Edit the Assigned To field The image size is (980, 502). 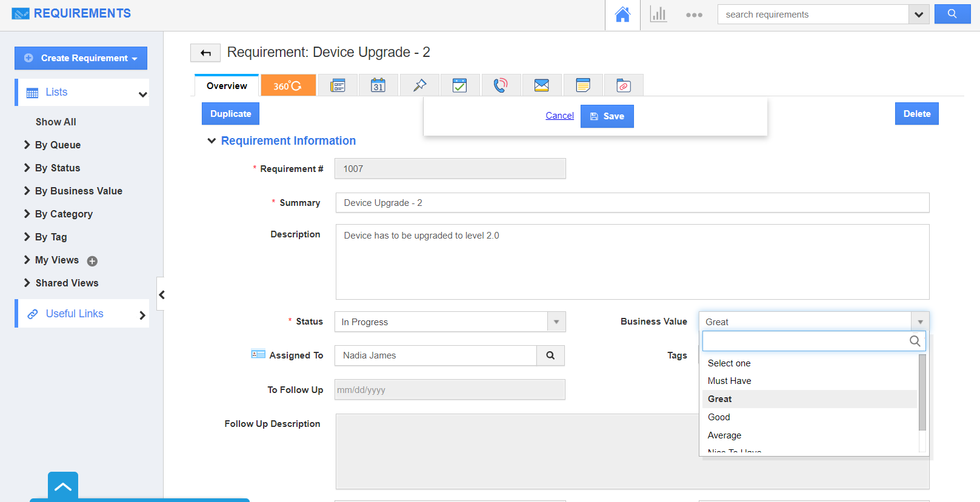pos(436,355)
